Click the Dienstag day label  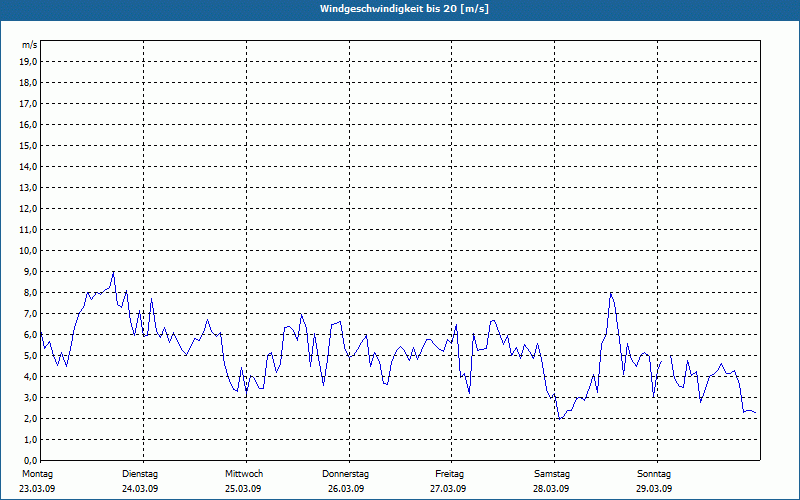[x=140, y=474]
